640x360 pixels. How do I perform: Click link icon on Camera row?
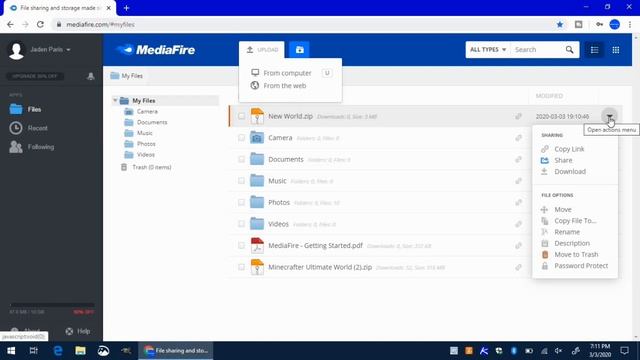click(518, 138)
